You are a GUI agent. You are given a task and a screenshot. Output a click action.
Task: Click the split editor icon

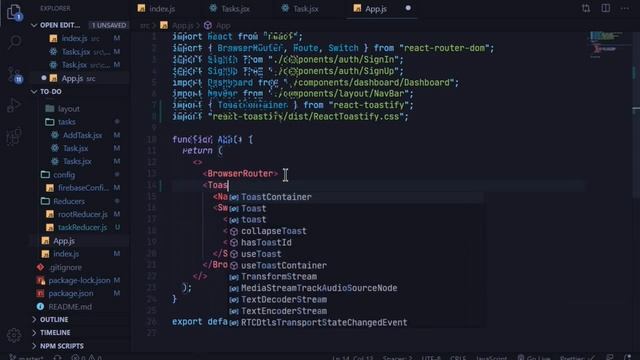[606, 8]
